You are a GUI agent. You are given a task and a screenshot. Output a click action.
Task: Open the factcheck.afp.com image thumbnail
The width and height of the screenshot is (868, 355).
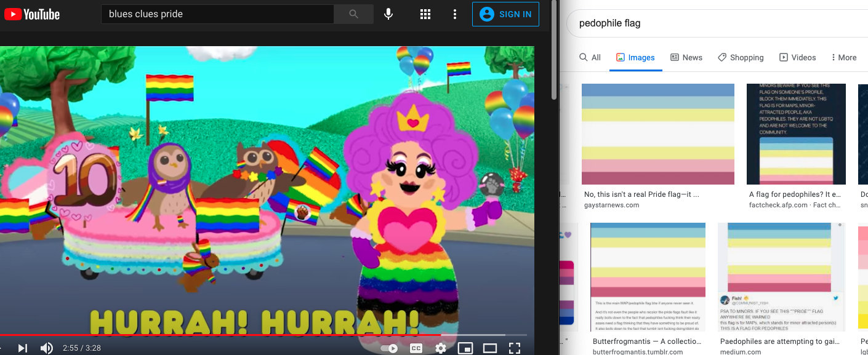tap(796, 134)
